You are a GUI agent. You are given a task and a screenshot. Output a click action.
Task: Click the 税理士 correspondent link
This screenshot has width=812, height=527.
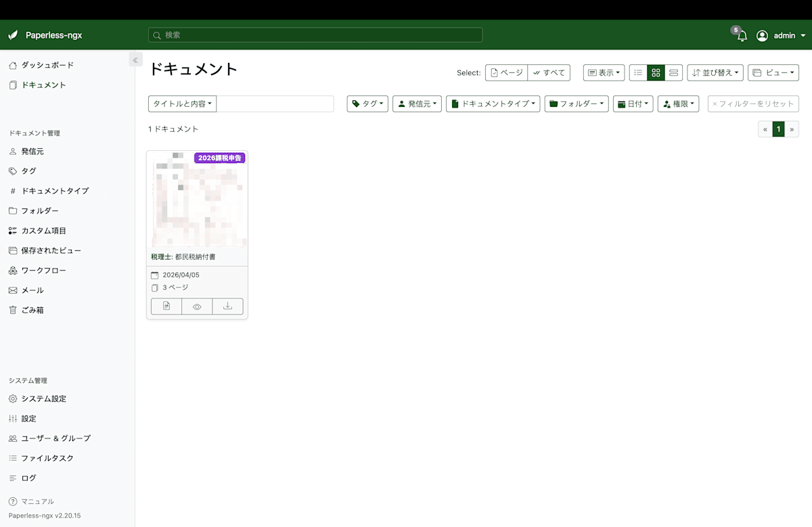pyautogui.click(x=161, y=257)
